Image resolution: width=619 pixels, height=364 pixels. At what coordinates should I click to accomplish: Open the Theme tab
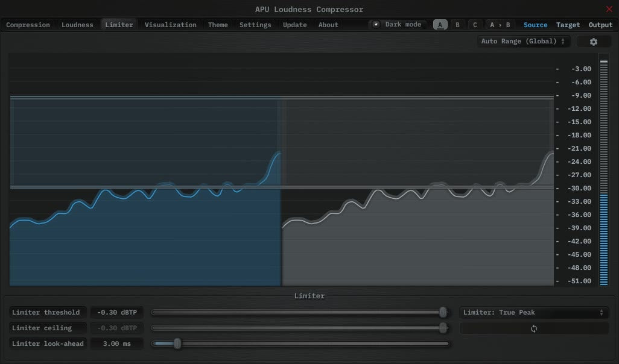218,25
